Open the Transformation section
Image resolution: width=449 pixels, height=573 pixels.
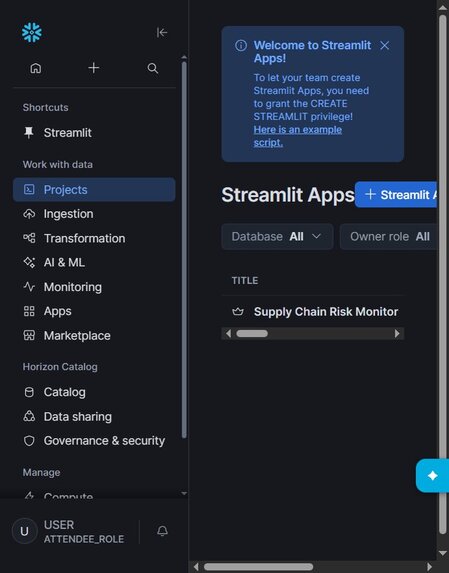pos(94,238)
